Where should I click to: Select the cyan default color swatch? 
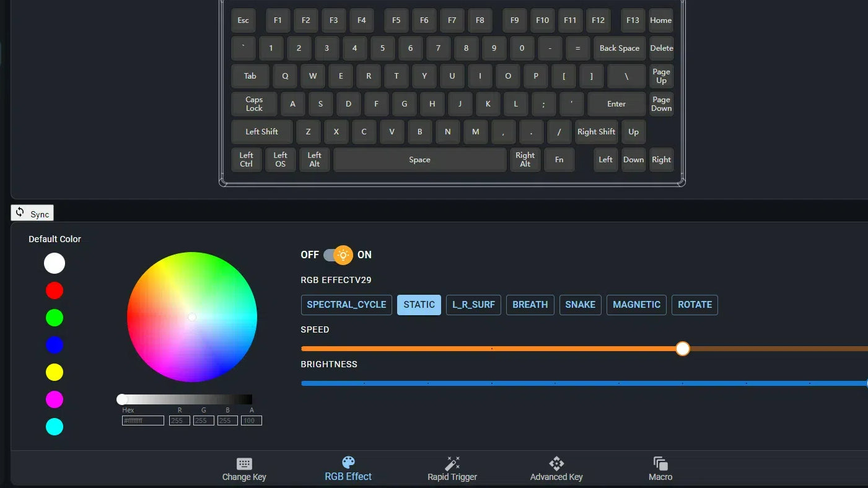55,427
